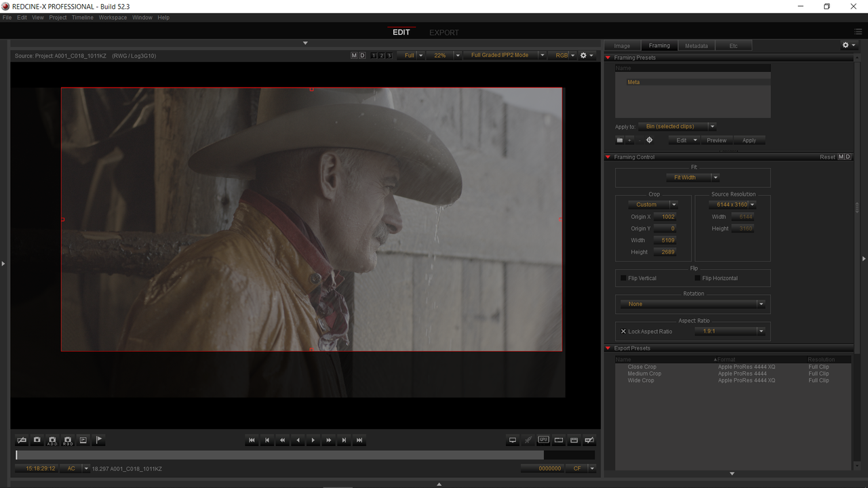Open the Apply to Bin (selected clips) dropdown
Screen dimensions: 868x488
pos(677,127)
